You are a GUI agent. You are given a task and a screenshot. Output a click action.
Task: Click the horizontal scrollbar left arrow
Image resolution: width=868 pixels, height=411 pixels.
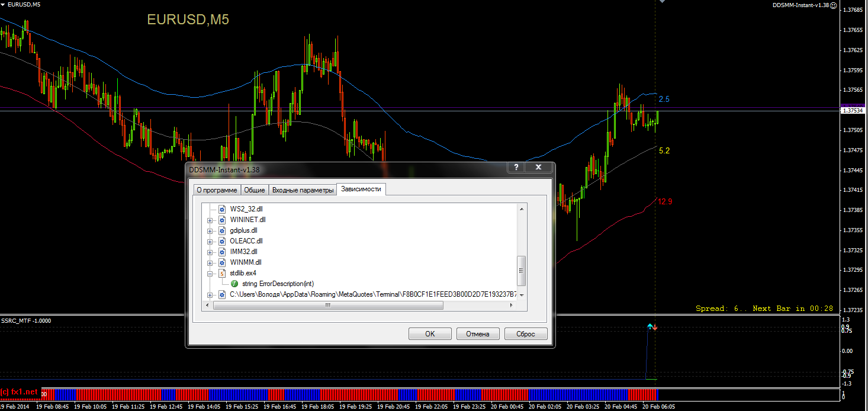click(x=208, y=306)
